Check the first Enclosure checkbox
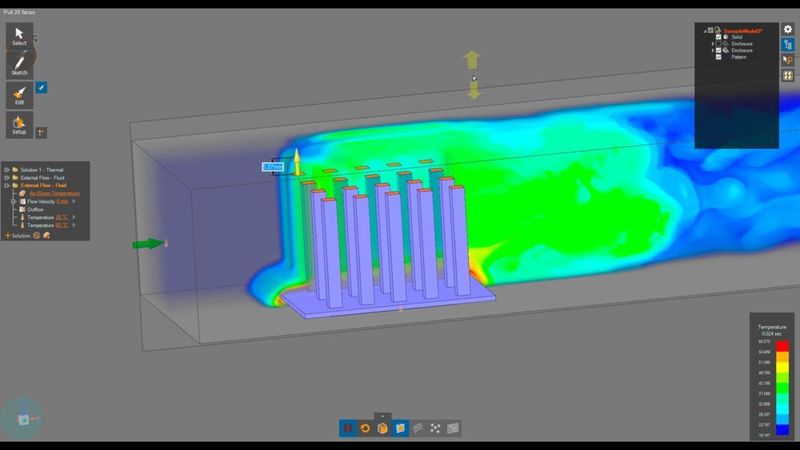The width and height of the screenshot is (800, 450). [718, 44]
